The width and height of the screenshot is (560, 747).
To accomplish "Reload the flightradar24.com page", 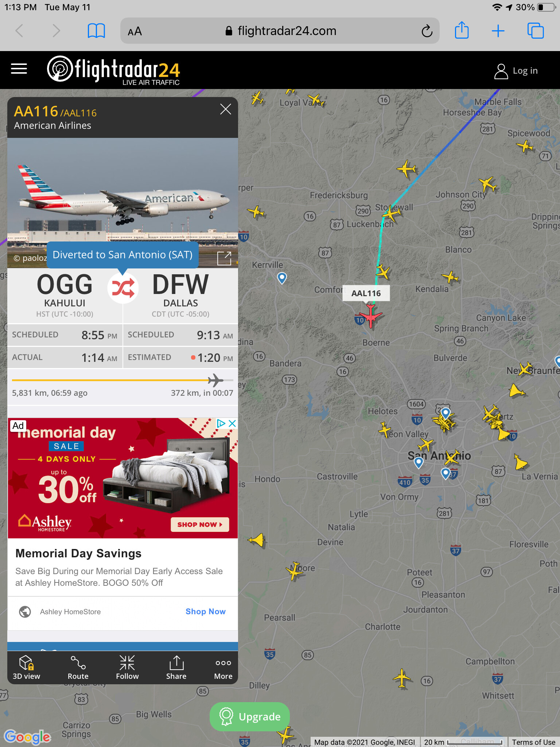I will pyautogui.click(x=427, y=31).
